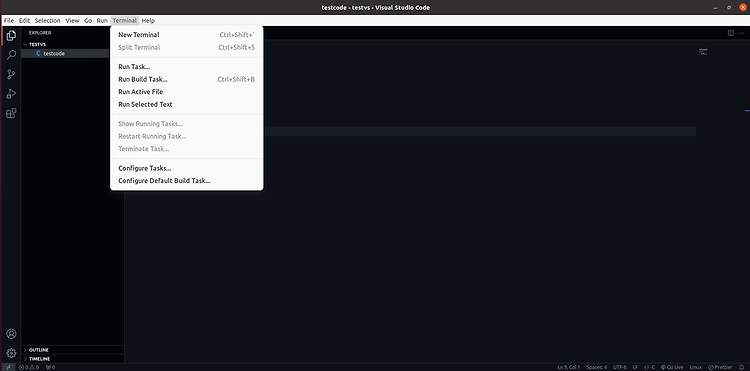Open the Extensions view icon
Screen dimensions: 750x371
[x=11, y=113]
